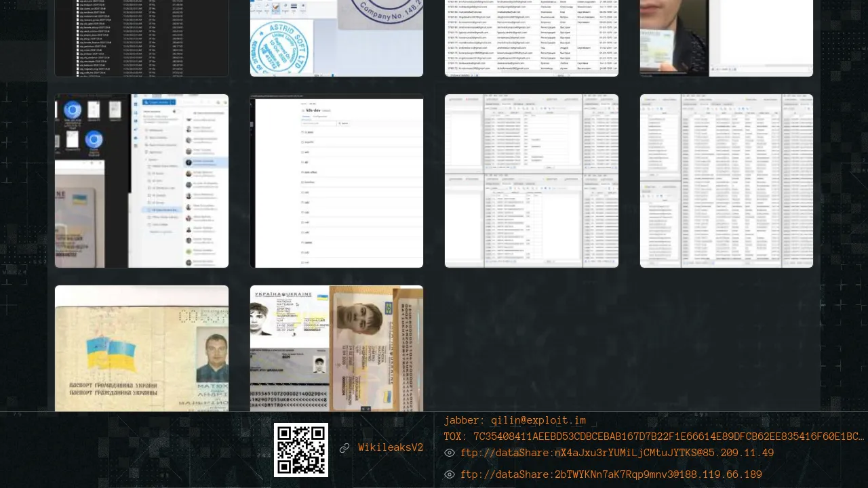This screenshot has width=868, height=488.
Task: Open the ID cards collage thumbnail
Action: 336,348
